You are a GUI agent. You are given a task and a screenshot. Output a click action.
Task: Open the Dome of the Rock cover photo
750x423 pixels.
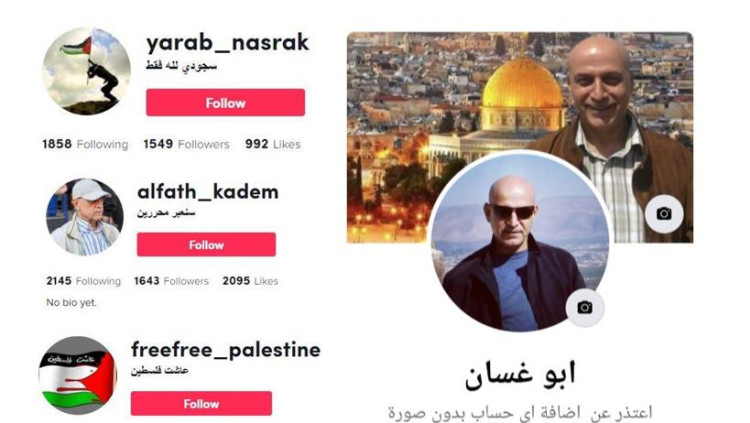[520, 137]
